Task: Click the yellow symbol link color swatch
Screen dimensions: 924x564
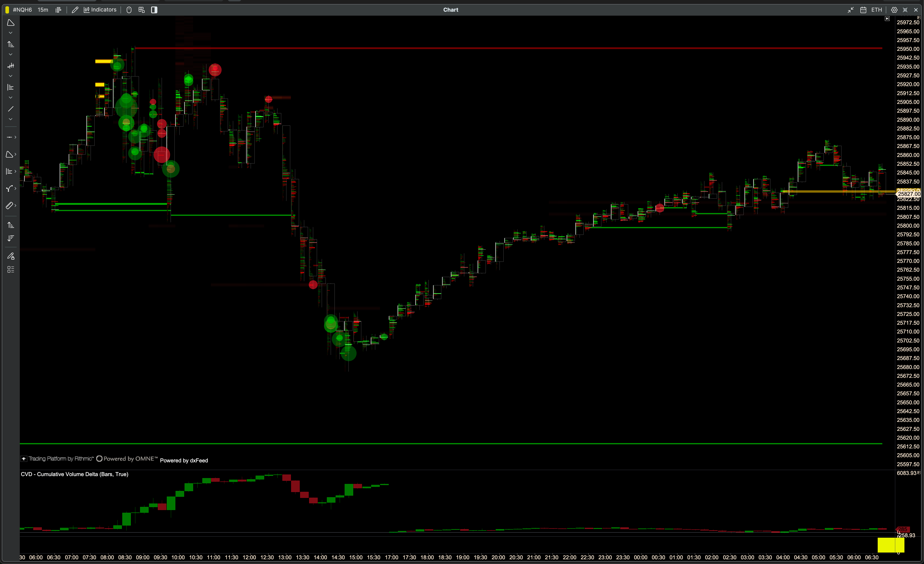Action: tap(7, 10)
